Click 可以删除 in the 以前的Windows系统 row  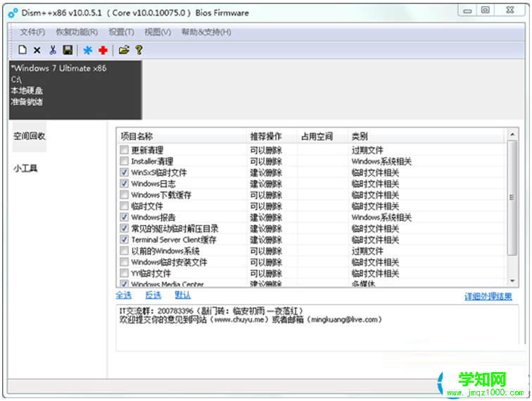pyautogui.click(x=266, y=251)
